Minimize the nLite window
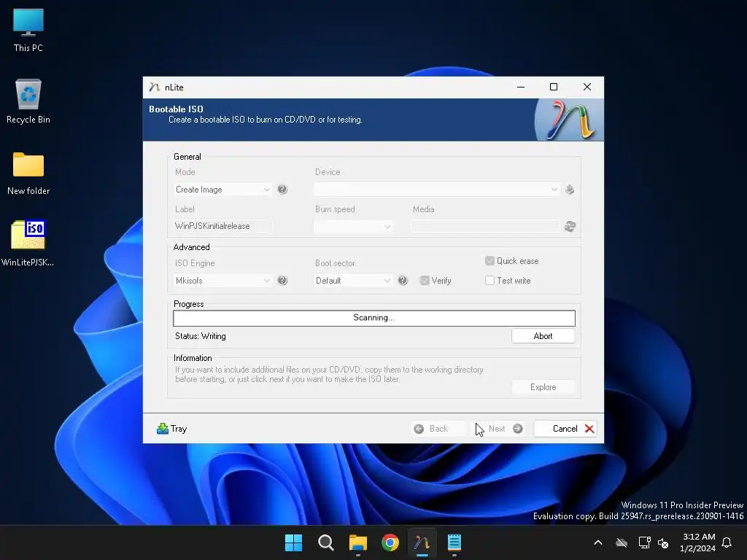747x560 pixels. pos(521,87)
